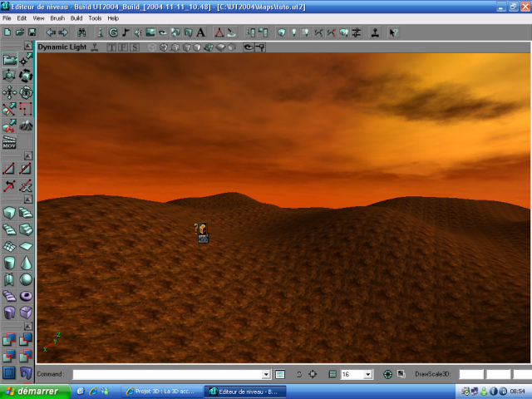This screenshot has width=532, height=399.
Task: Open the Group browser (G icon)
Action: [113, 32]
